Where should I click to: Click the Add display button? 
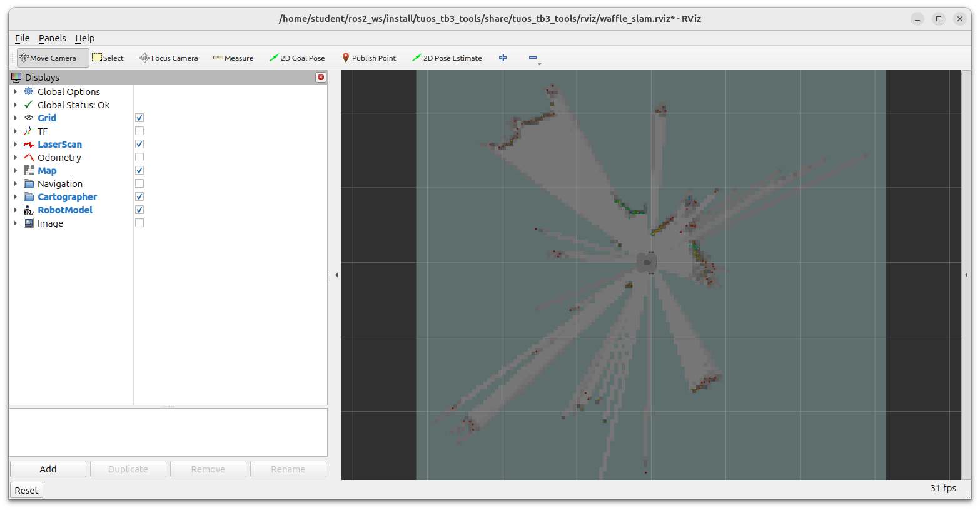48,469
